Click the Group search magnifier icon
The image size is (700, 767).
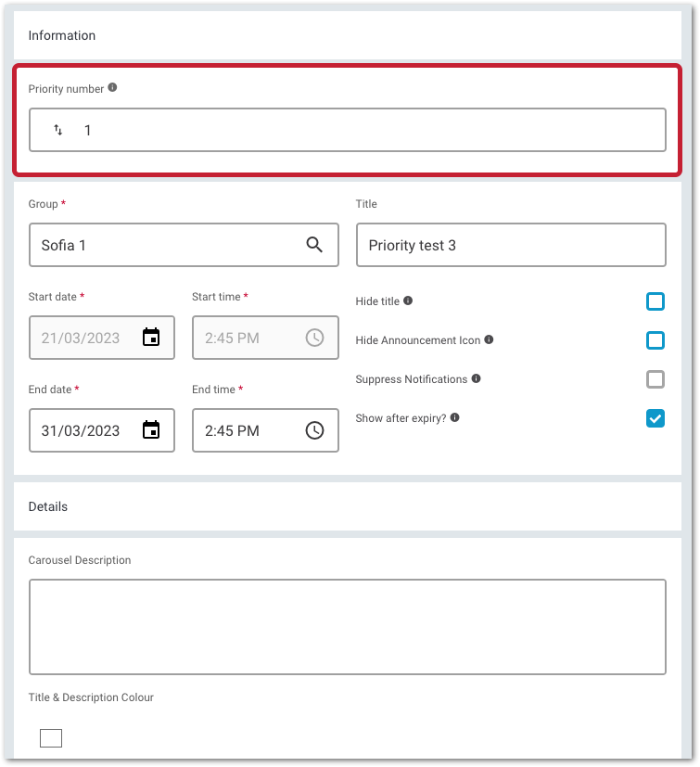(x=314, y=245)
